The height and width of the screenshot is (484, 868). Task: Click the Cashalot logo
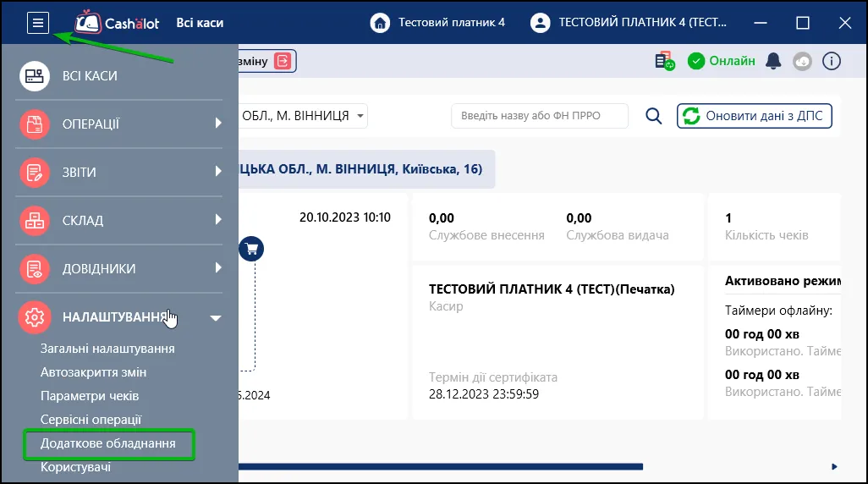coord(118,23)
